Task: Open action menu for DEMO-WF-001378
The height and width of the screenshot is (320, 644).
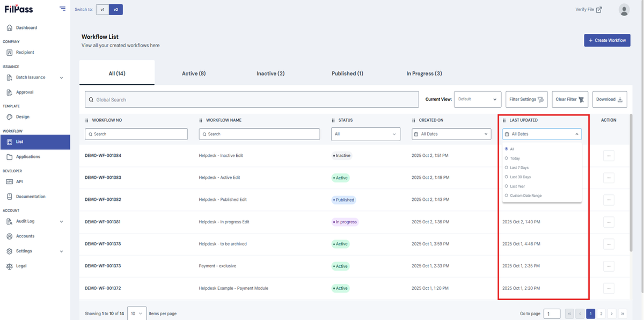Action: pyautogui.click(x=609, y=244)
